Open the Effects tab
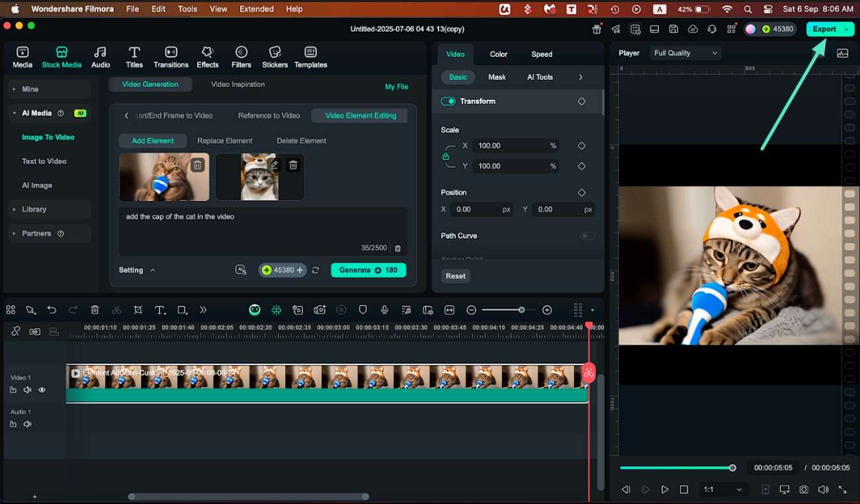This screenshot has height=504, width=860. coord(208,57)
